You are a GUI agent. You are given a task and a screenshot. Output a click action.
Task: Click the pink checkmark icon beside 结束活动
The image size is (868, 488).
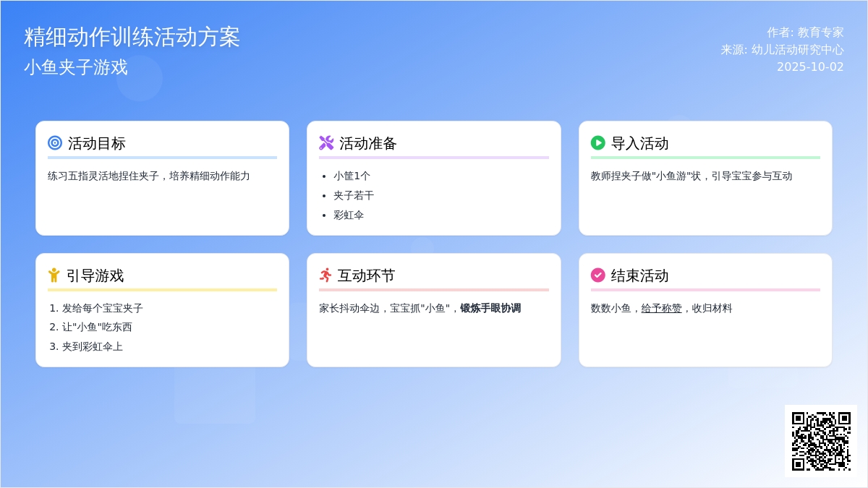(597, 275)
